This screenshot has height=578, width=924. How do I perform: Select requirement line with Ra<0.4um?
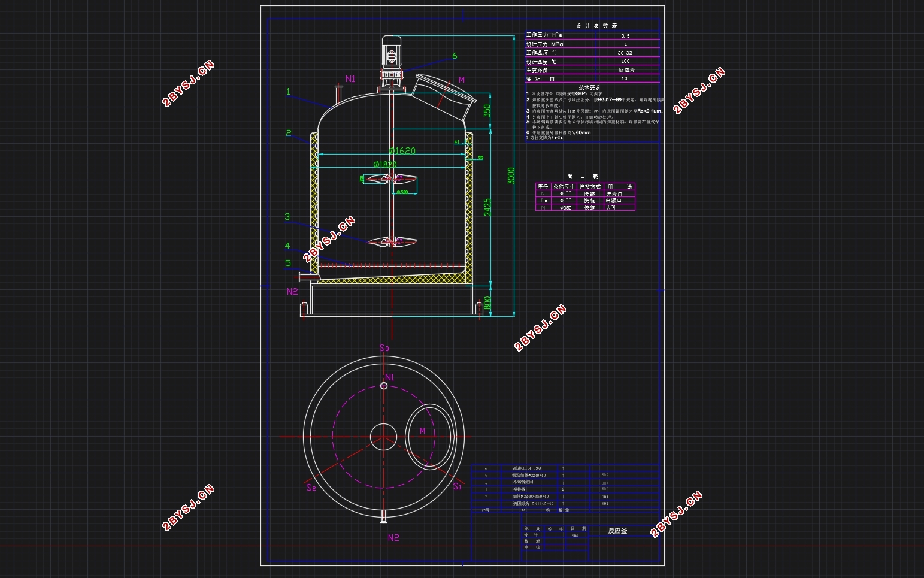click(595, 111)
